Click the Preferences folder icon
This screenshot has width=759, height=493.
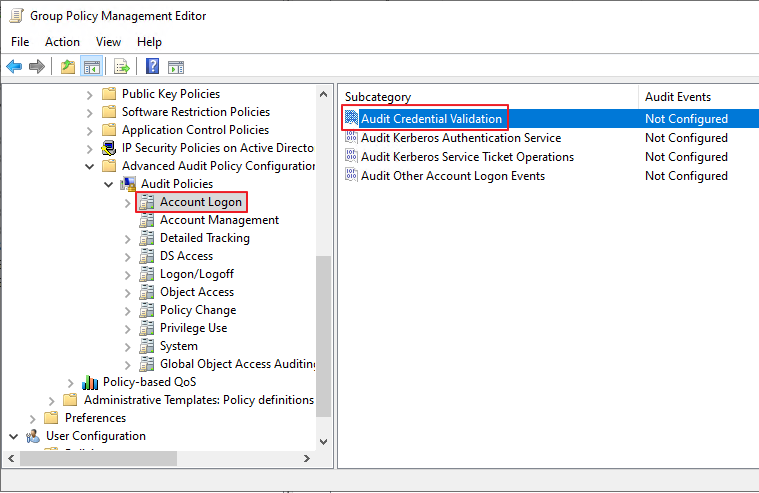pos(51,417)
